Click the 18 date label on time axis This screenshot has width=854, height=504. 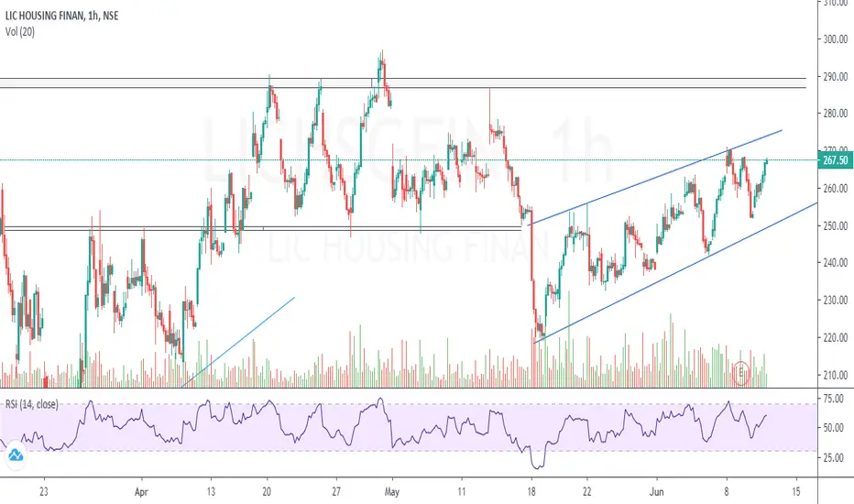531,491
